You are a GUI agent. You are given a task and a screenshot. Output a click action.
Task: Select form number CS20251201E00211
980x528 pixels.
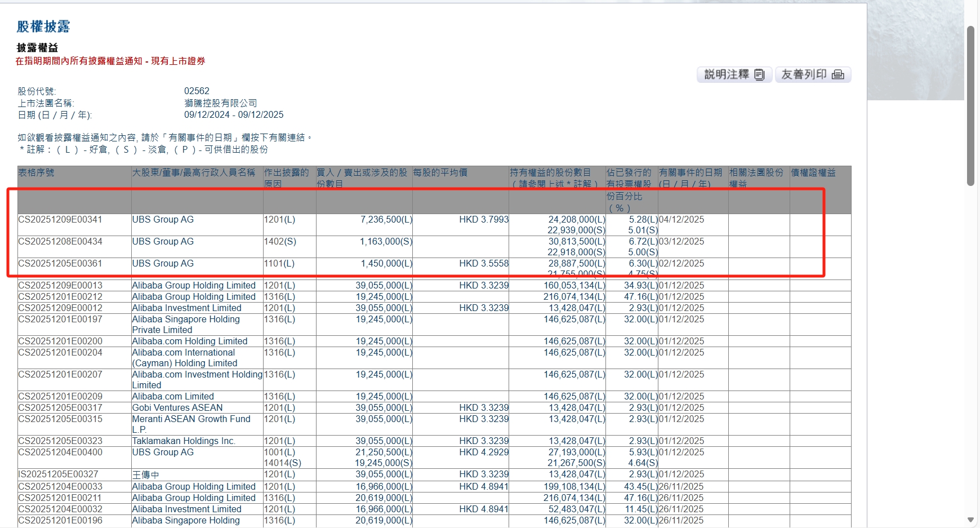point(60,498)
